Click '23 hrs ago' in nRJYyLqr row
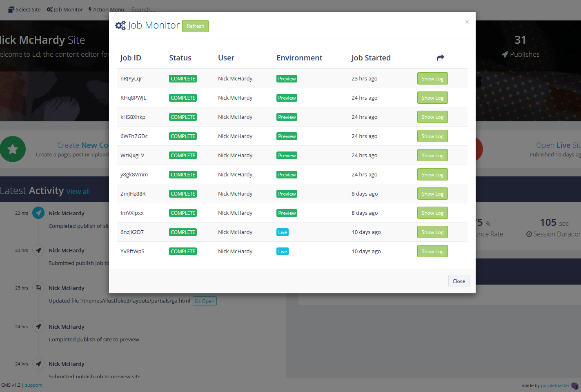The image size is (581, 392). click(x=364, y=79)
